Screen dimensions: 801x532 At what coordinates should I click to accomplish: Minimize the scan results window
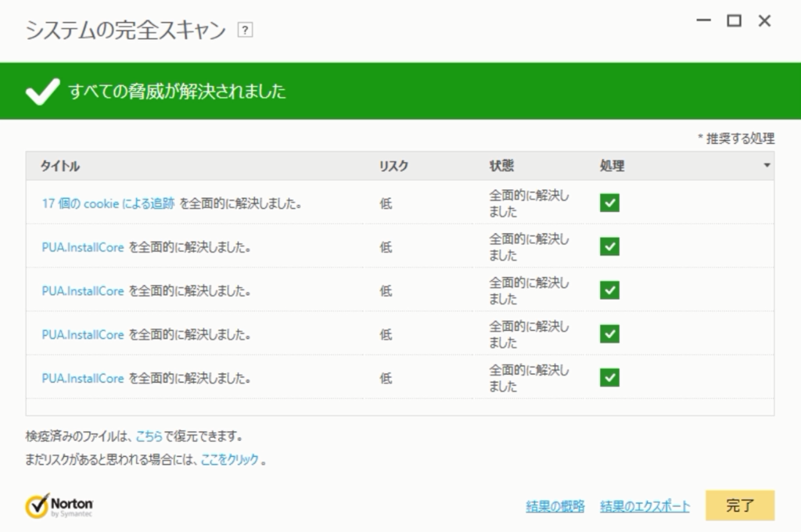[x=703, y=20]
